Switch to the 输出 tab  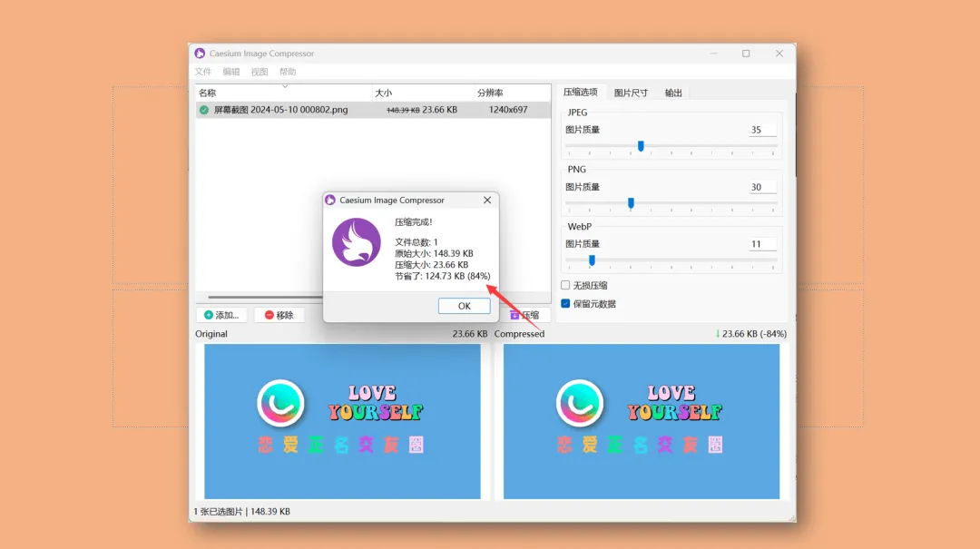click(x=673, y=93)
